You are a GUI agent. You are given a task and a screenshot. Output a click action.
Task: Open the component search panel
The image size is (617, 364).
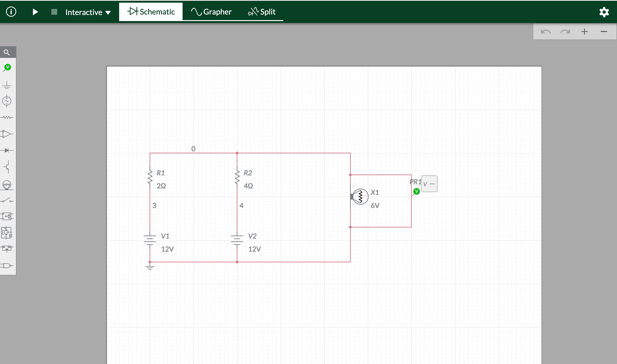(x=7, y=52)
